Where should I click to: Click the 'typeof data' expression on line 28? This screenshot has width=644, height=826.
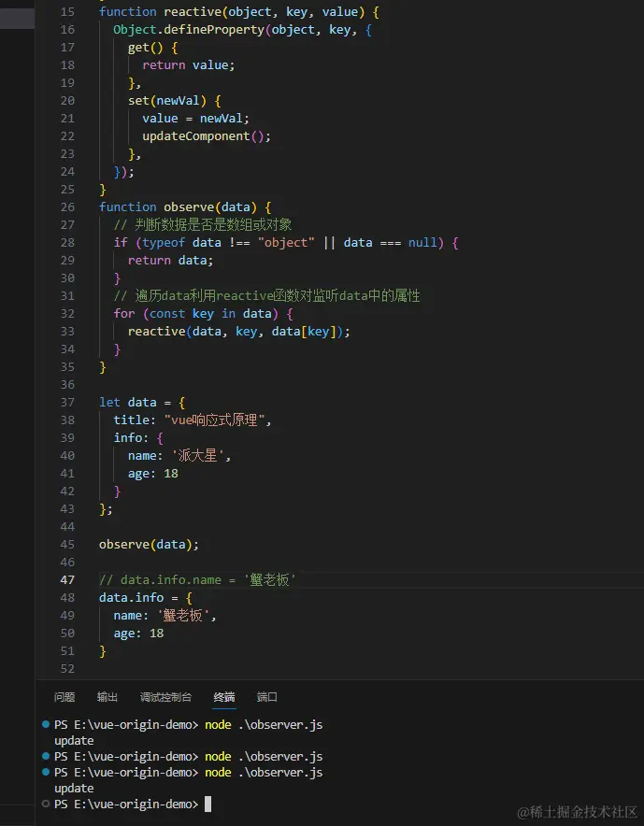pos(181,242)
